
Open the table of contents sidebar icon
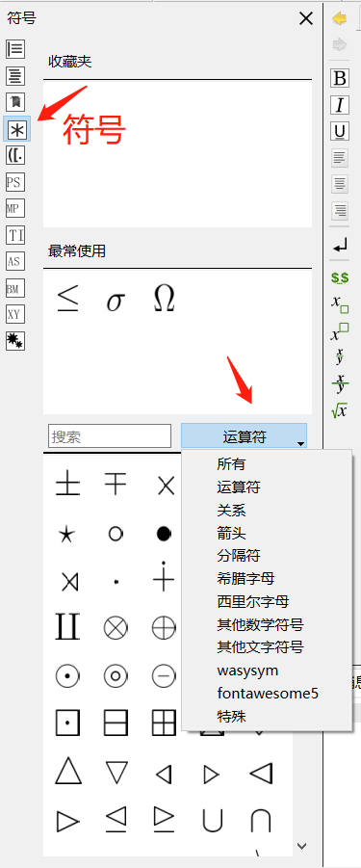coord(15,75)
